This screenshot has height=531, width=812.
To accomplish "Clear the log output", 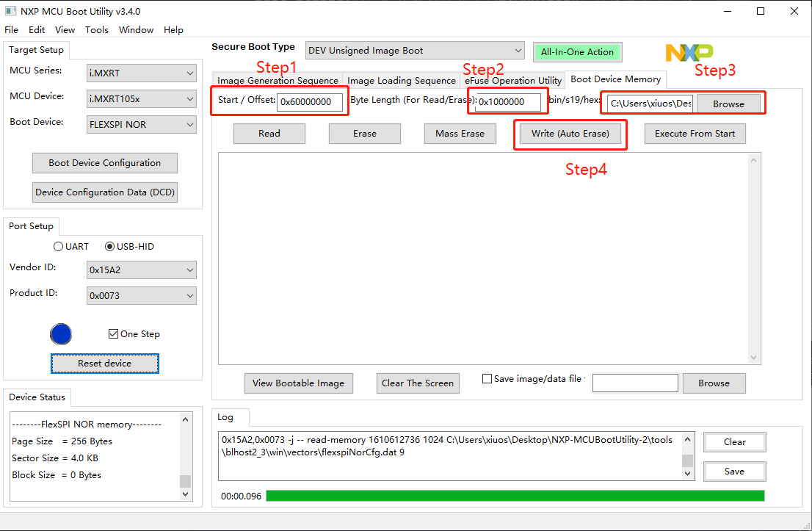I will [735, 442].
